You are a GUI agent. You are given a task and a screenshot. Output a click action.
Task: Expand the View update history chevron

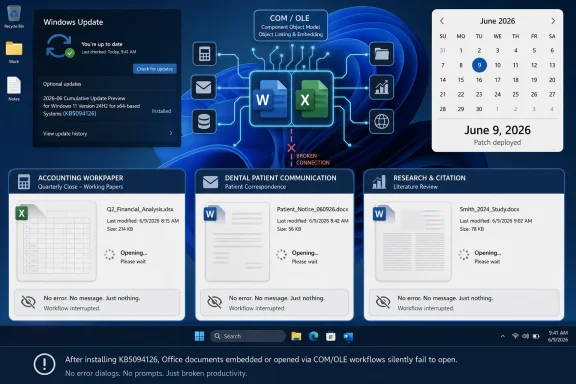point(171,133)
